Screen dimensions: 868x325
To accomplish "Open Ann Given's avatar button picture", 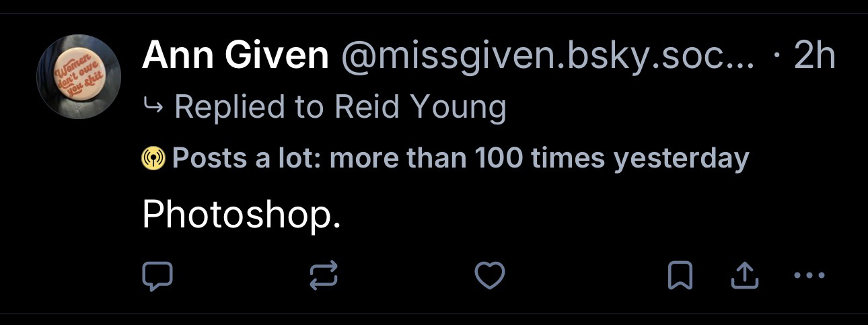I will (79, 77).
